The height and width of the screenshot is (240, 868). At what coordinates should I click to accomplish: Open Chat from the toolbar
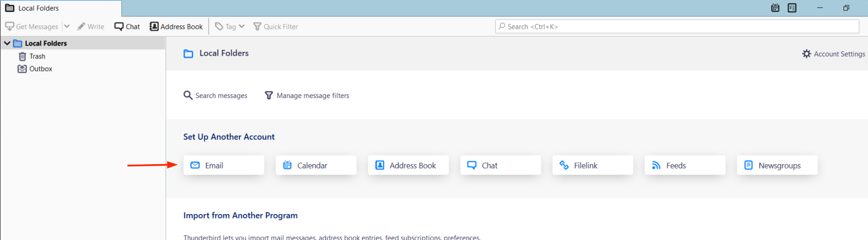[x=127, y=26]
